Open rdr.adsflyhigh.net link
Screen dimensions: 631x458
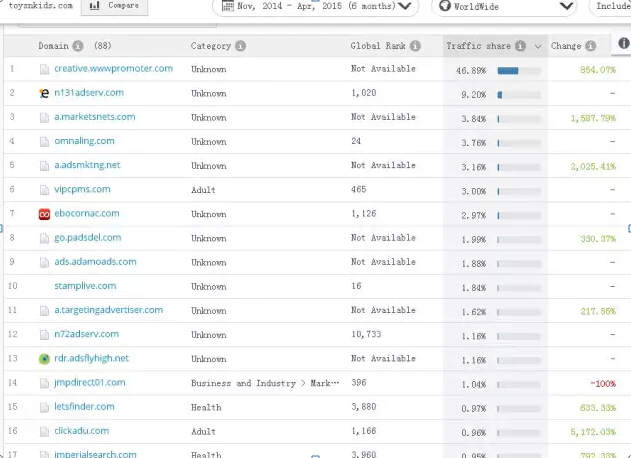pos(91,358)
